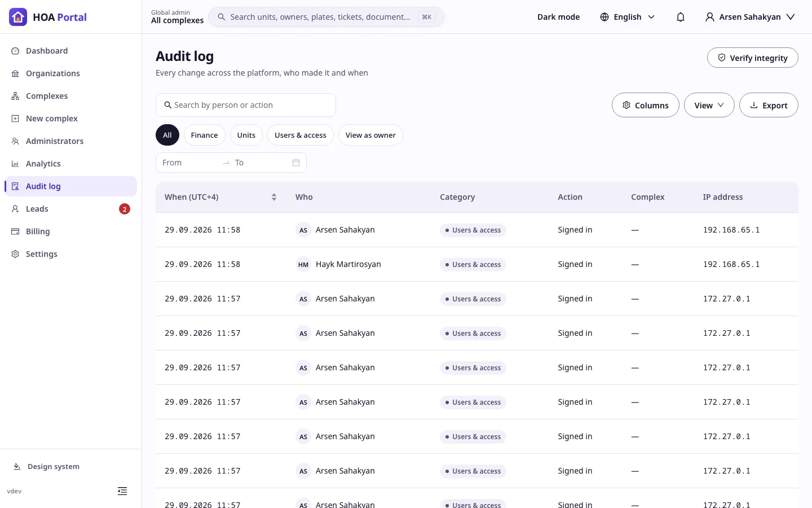
Task: Expand the English language dropdown
Action: (x=628, y=17)
